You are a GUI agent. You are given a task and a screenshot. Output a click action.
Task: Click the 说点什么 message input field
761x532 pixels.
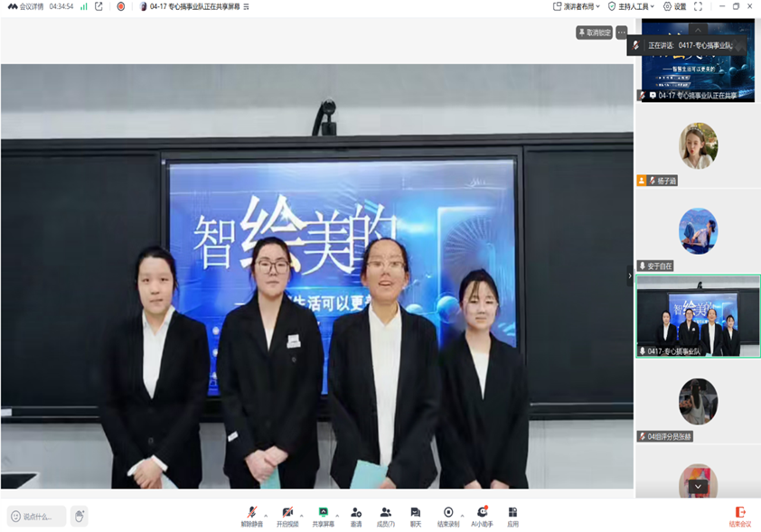(36, 516)
